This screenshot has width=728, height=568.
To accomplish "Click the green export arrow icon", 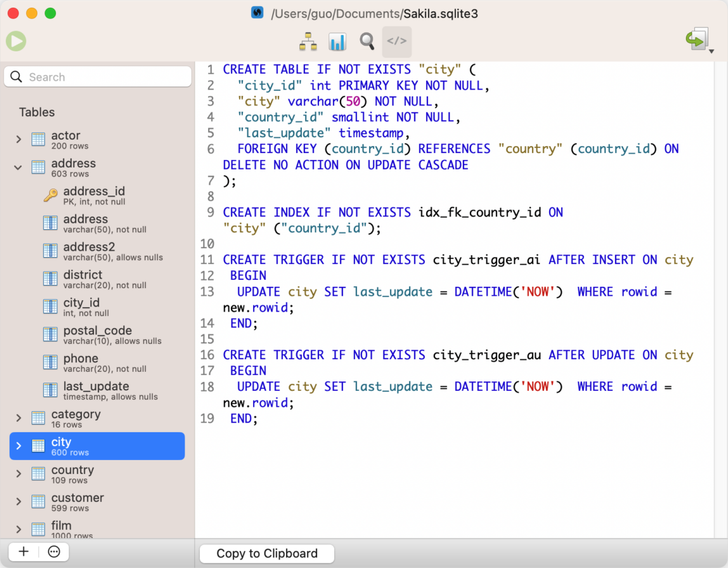I will (697, 39).
